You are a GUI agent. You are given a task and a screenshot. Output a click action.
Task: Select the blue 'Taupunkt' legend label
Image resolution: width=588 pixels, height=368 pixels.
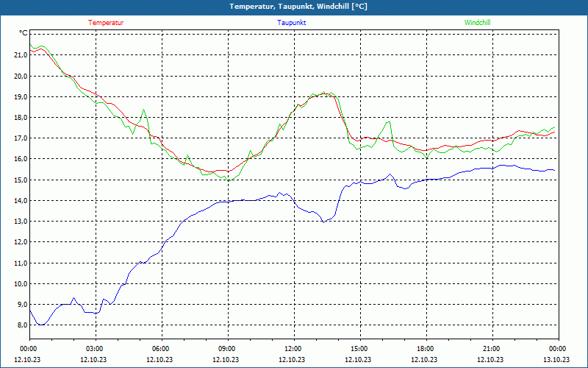click(291, 23)
